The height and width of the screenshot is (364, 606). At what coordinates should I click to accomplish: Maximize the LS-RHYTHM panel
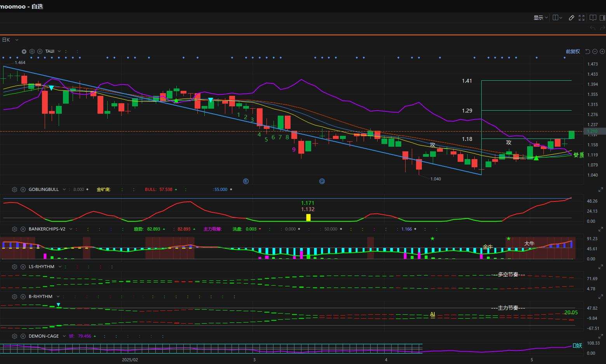(x=601, y=267)
